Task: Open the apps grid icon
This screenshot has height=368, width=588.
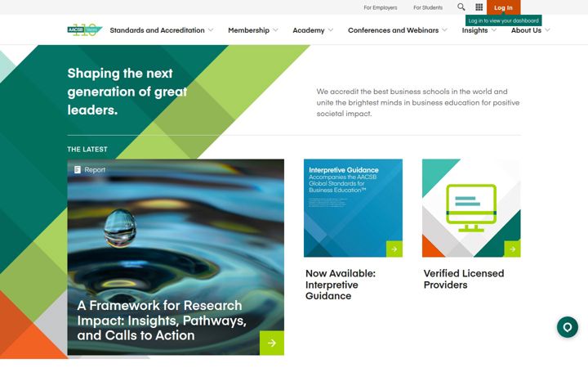Action: coord(479,7)
